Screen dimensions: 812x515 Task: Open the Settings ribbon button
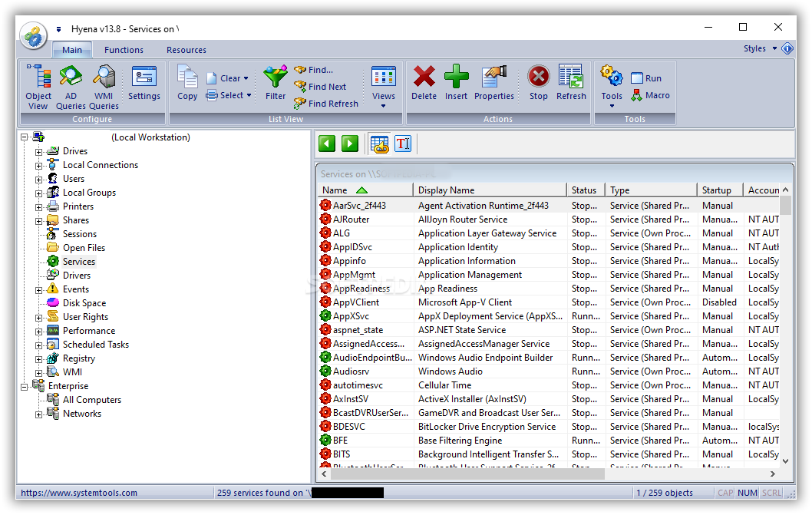tap(144, 83)
